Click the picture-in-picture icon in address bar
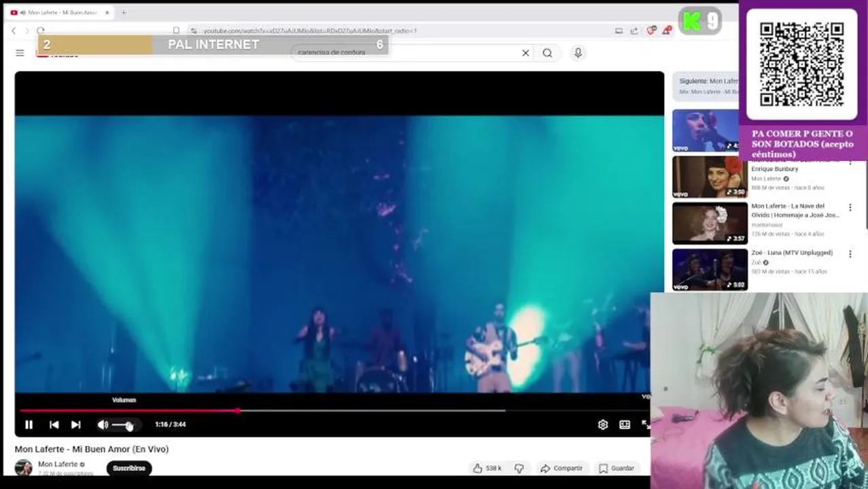868x489 pixels. click(x=619, y=31)
